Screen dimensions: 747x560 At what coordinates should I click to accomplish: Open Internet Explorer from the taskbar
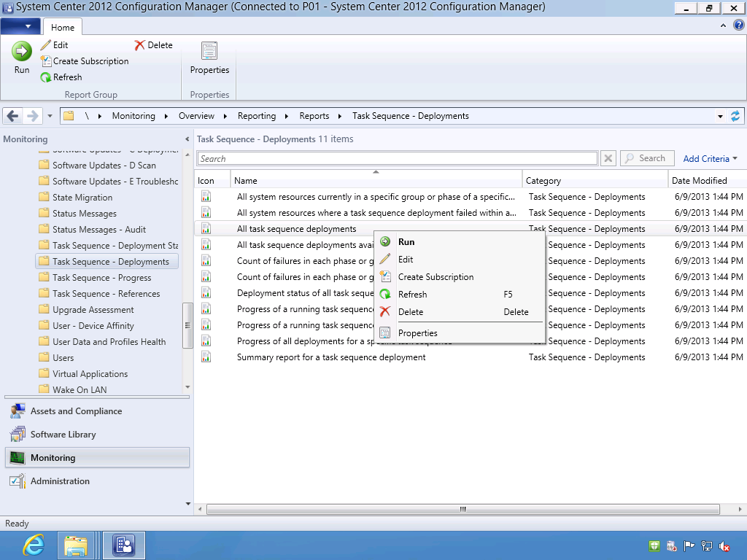coord(34,545)
